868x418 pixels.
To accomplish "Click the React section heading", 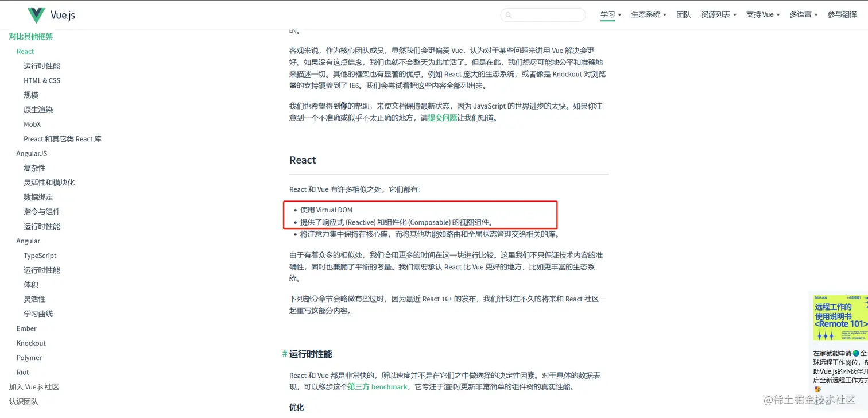I will click(303, 160).
